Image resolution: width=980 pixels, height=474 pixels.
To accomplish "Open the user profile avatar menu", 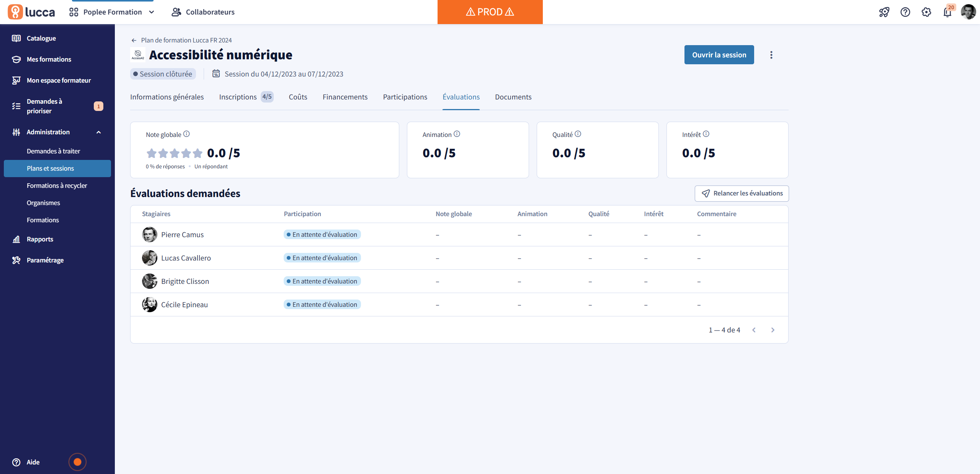I will point(969,12).
